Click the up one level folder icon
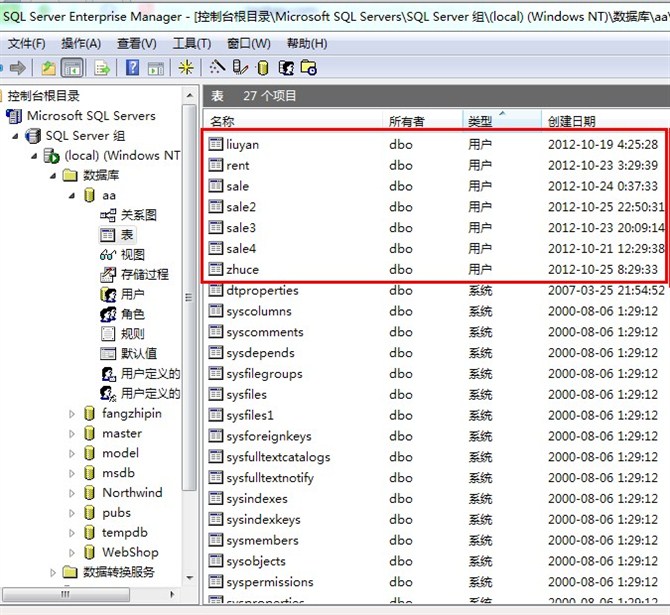 pyautogui.click(x=49, y=68)
